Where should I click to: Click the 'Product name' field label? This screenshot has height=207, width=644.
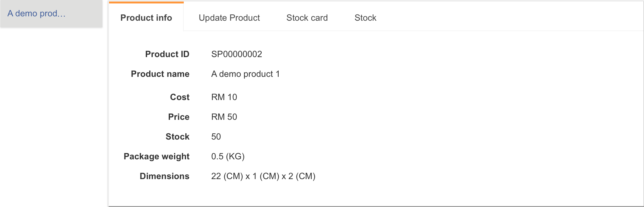(160, 74)
